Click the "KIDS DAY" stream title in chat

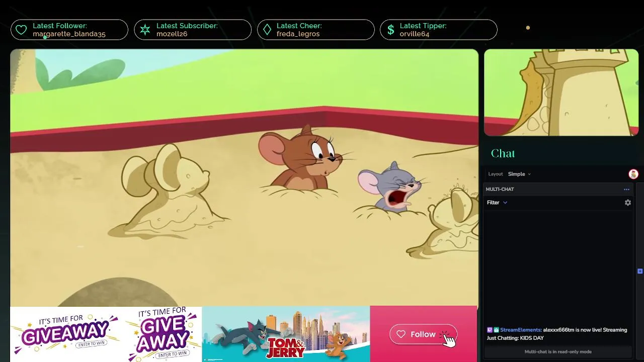pos(532,338)
